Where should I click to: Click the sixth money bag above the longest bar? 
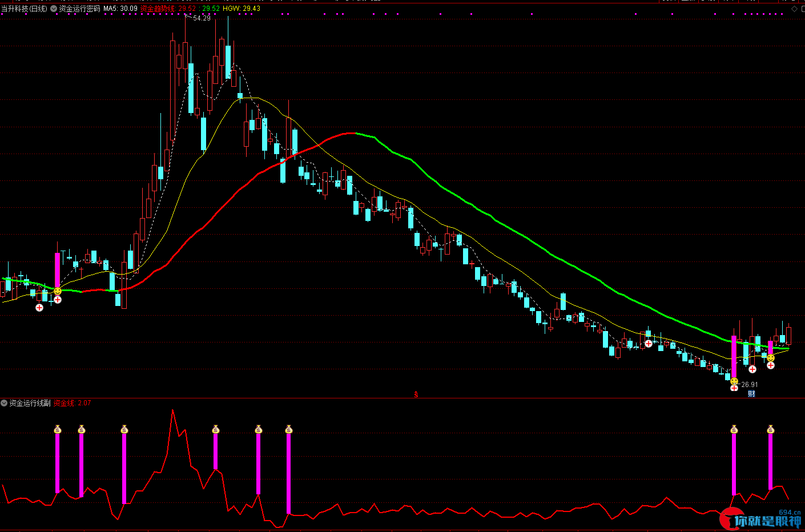pyautogui.click(x=288, y=429)
